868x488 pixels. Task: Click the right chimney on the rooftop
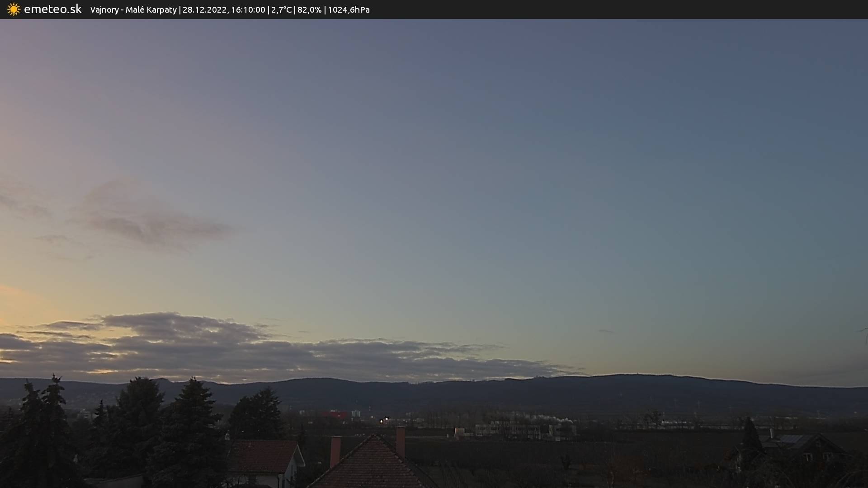pos(400,440)
